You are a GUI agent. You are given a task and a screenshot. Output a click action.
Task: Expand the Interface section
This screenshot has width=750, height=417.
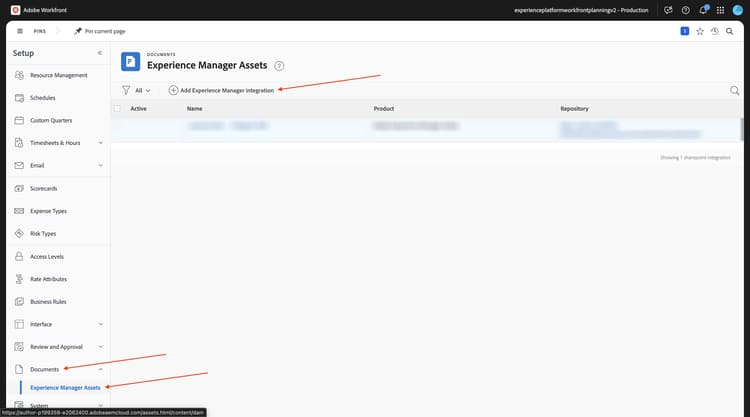pyautogui.click(x=100, y=324)
